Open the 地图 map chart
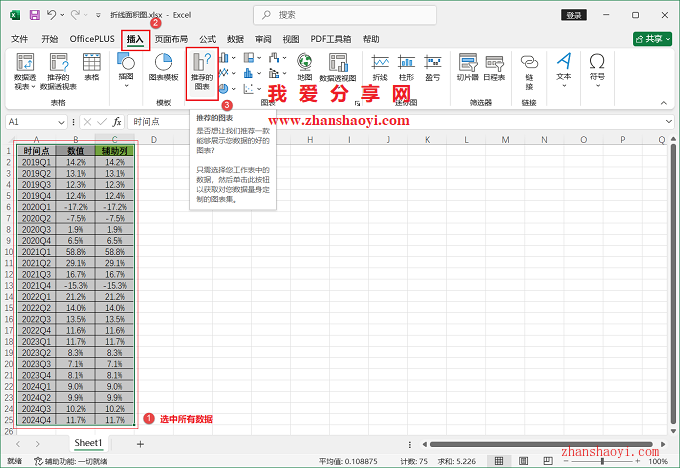The image size is (680, 468). point(304,67)
